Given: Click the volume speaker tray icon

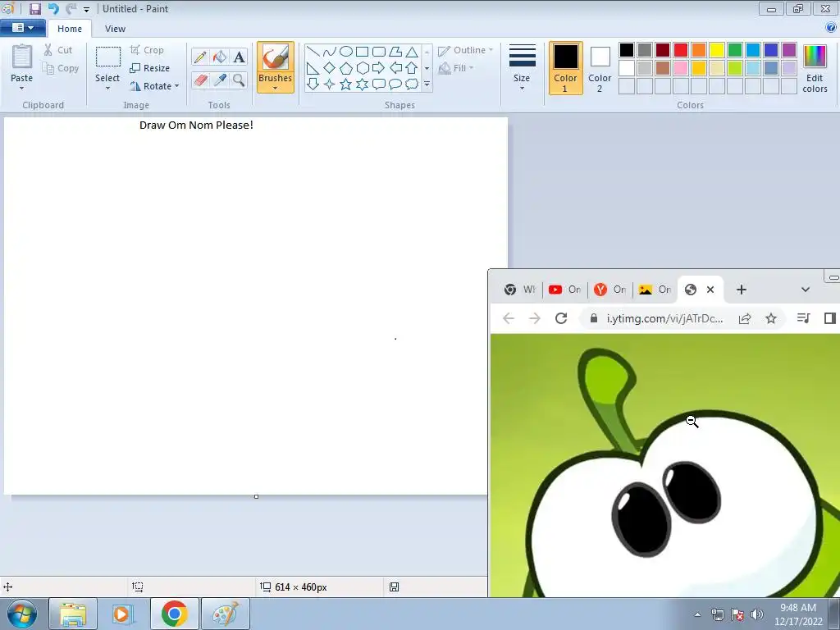Looking at the screenshot, I should point(757,614).
